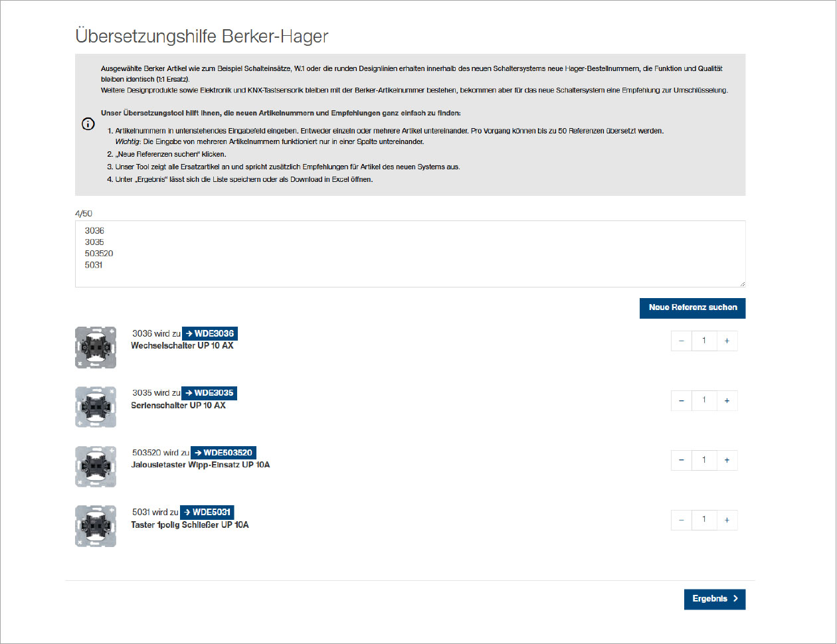Viewport: 837px width, 644px height.
Task: Click the Wechselschalter UP 10 AX product thumbnail
Action: [95, 347]
